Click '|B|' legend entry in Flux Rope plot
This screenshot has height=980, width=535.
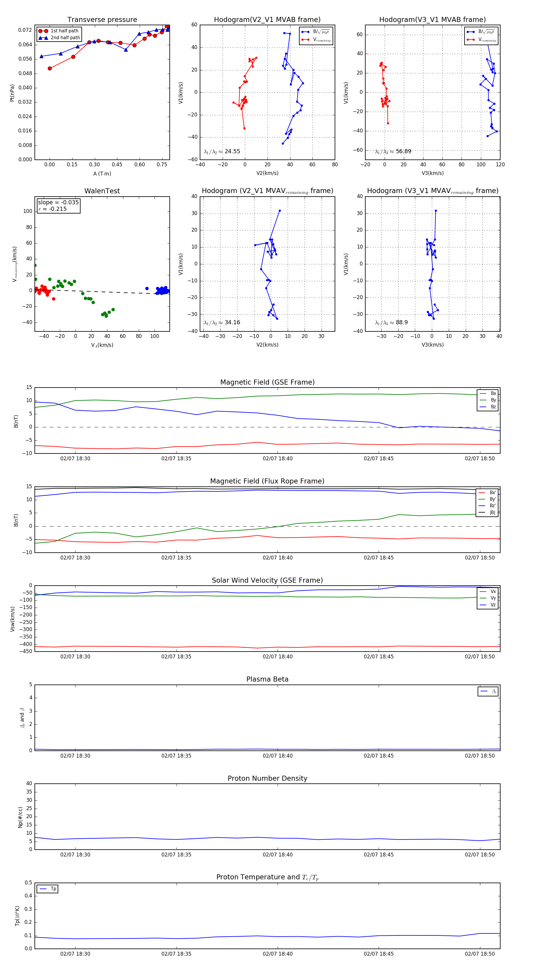click(487, 513)
